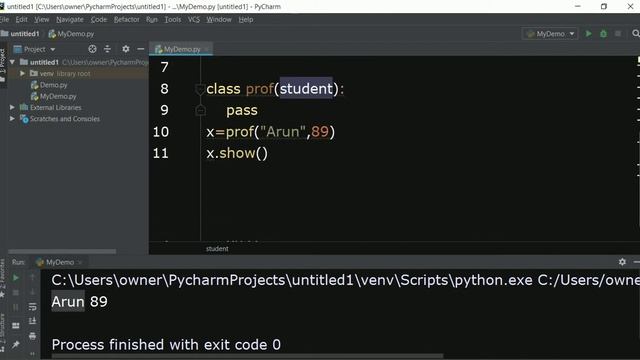Expand Scratches and Consoles node
640x360 pixels.
point(12,119)
